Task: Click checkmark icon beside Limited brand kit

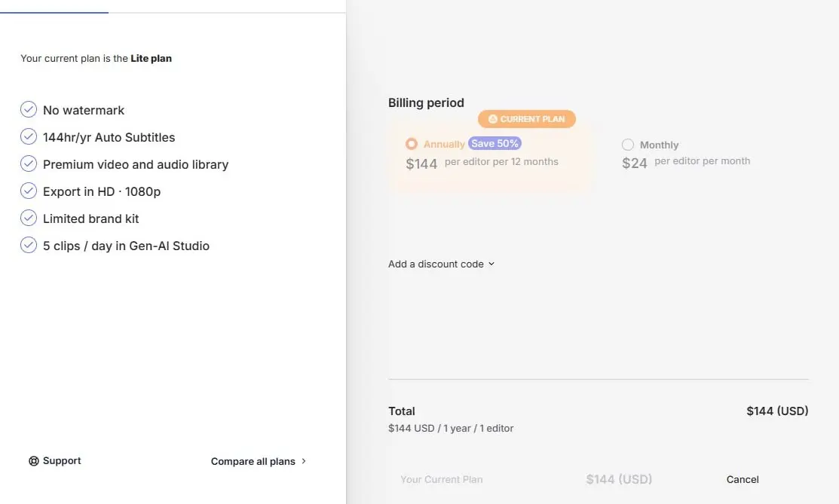Action: point(29,218)
